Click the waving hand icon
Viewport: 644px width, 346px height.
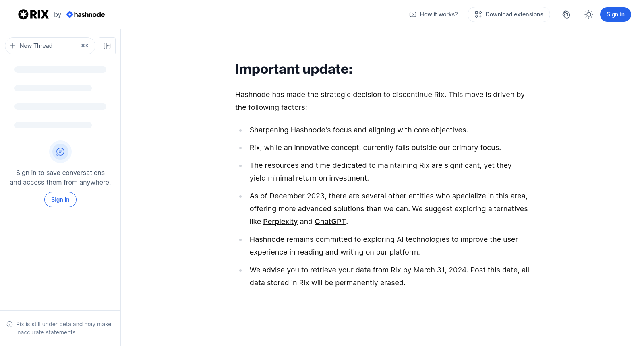point(566,14)
